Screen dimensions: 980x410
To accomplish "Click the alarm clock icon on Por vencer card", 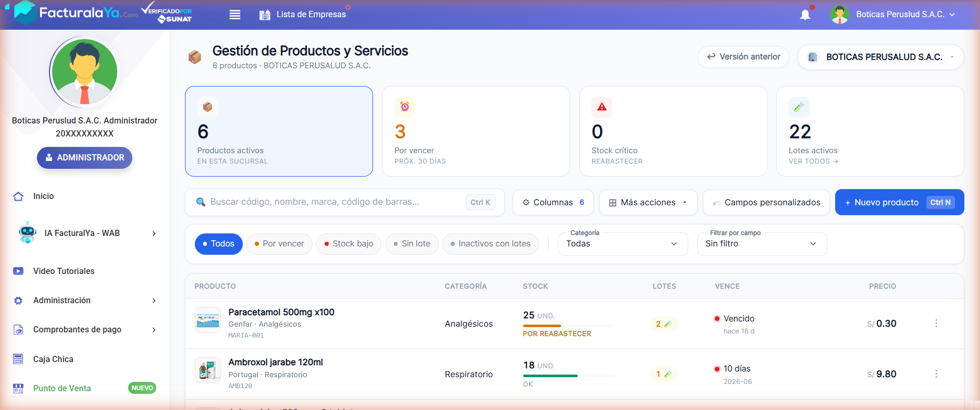I will 405,107.
